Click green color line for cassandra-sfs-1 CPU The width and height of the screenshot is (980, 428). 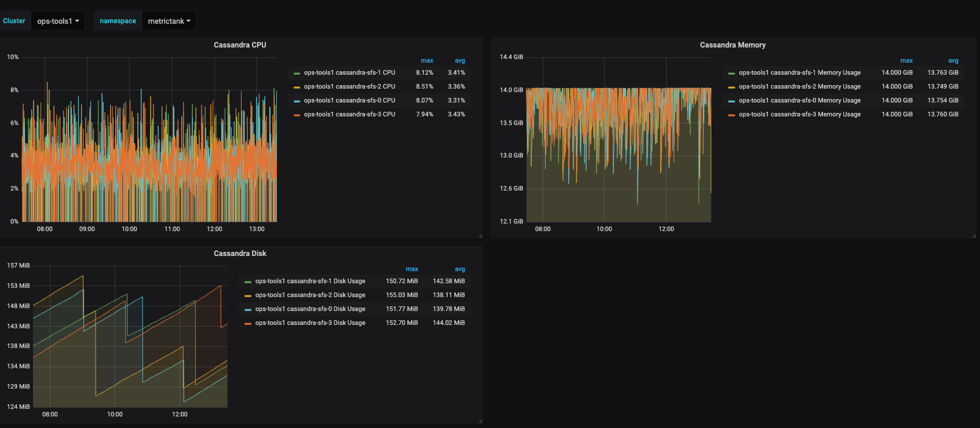pos(297,74)
